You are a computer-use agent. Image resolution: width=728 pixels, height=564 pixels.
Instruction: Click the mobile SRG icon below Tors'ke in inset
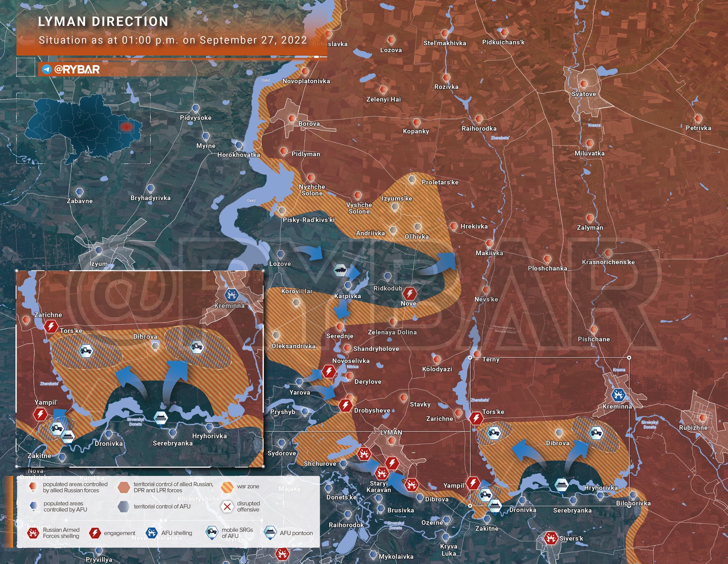pyautogui.click(x=86, y=351)
